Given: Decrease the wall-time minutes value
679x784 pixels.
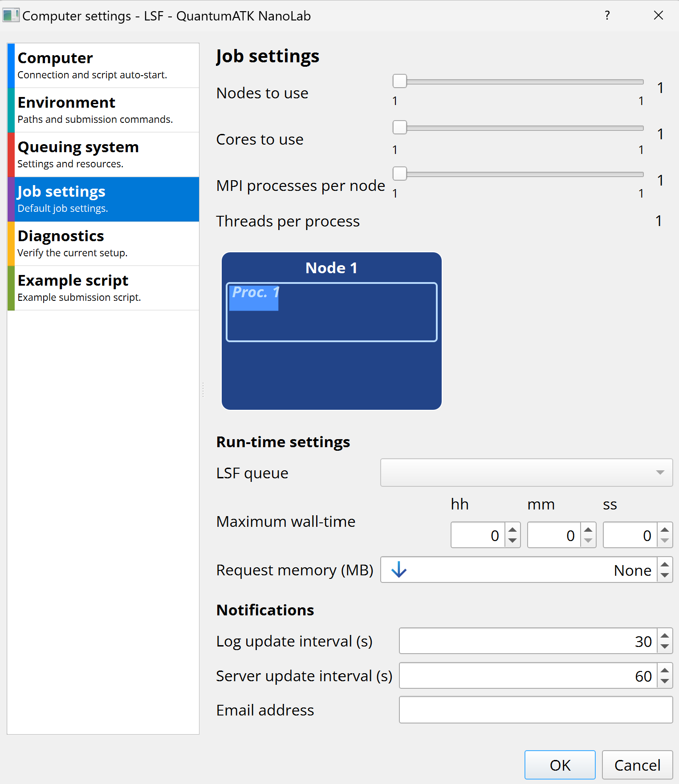Looking at the screenshot, I should pos(588,541).
